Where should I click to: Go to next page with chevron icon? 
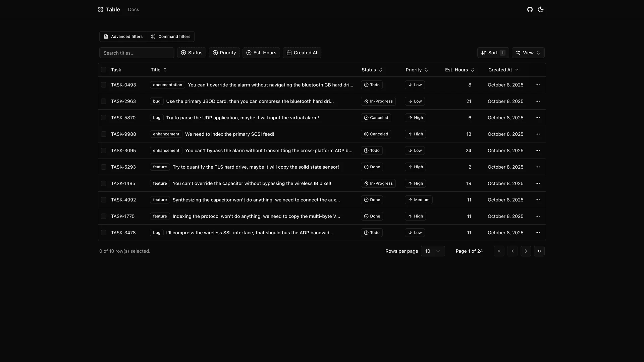coord(526,251)
